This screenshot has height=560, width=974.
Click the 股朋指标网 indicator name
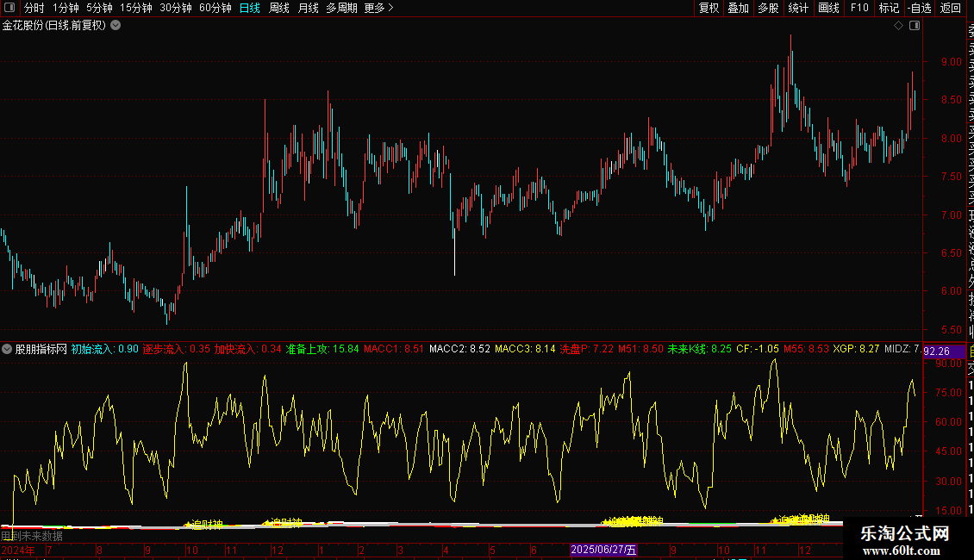pyautogui.click(x=41, y=349)
